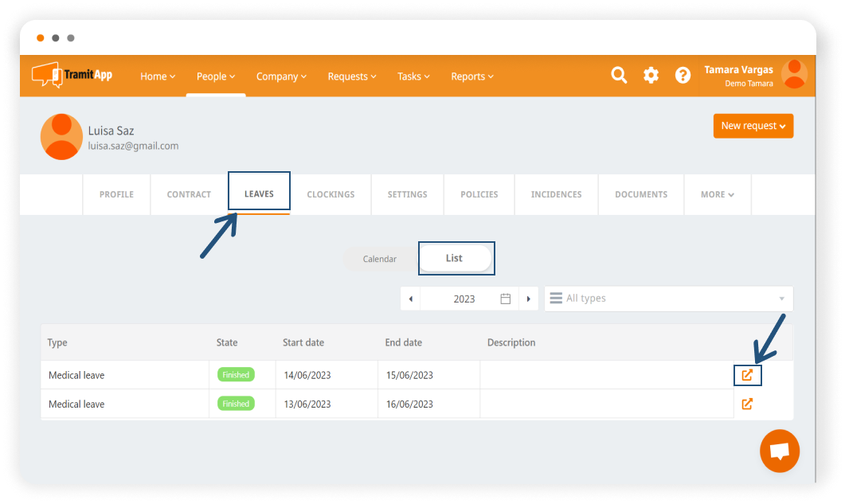This screenshot has height=504, width=845.
Task: Open first Medical leave detail icon
Action: [747, 375]
